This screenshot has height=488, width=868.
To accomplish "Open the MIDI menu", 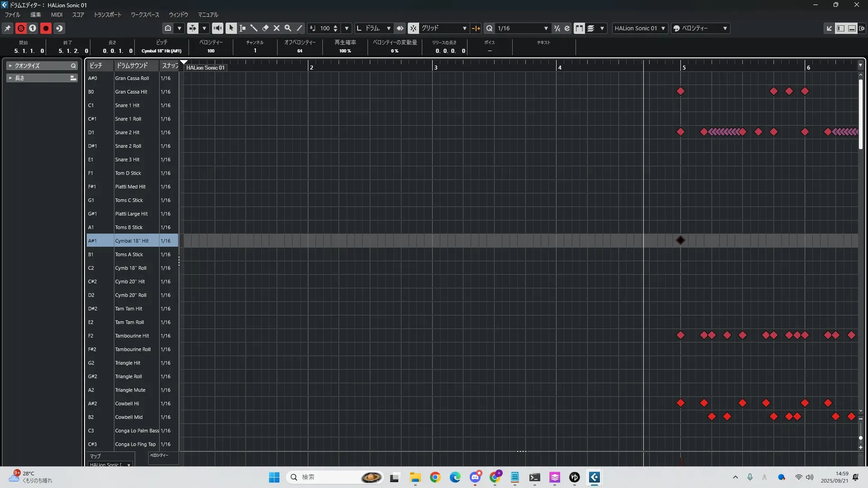I will (57, 15).
